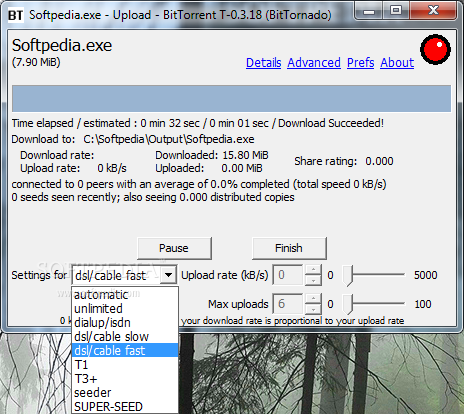Click the 'Download Succeeded!' status text
The height and width of the screenshot is (414, 464).
[x=331, y=123]
